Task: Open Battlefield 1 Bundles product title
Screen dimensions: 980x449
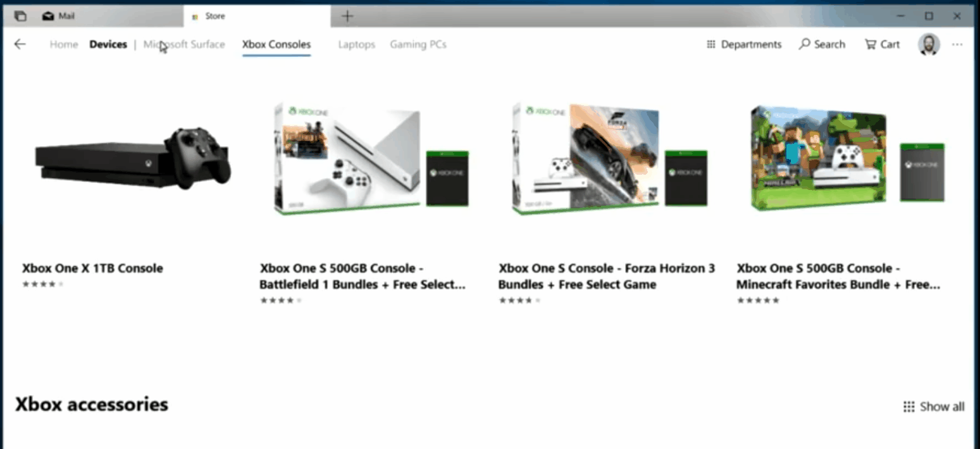Action: 363,277
